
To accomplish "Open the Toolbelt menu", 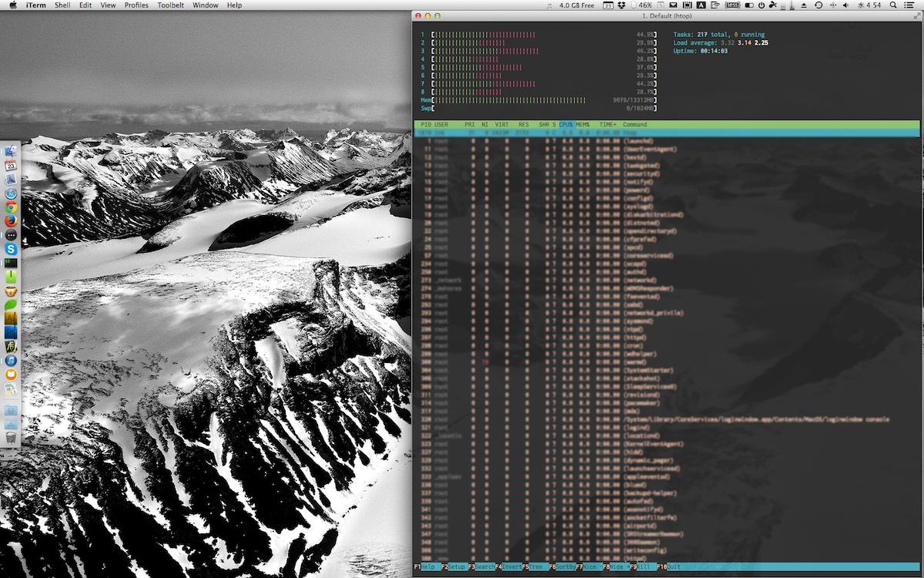I will pos(170,5).
